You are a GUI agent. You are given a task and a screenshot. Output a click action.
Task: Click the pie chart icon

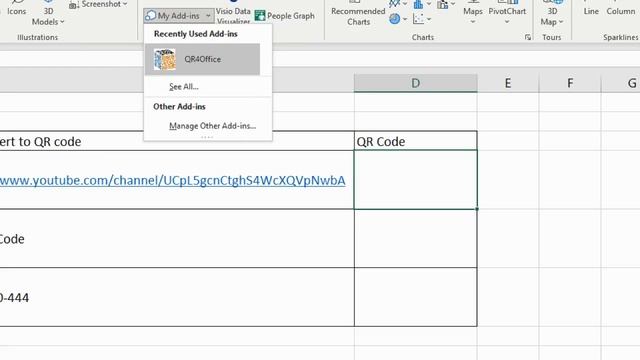pos(394,19)
